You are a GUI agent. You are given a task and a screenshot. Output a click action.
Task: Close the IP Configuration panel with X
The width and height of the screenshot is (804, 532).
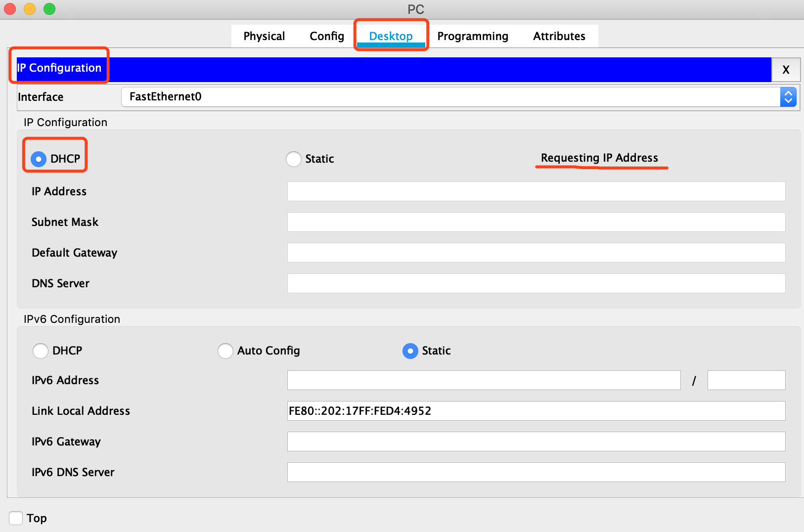click(x=786, y=70)
